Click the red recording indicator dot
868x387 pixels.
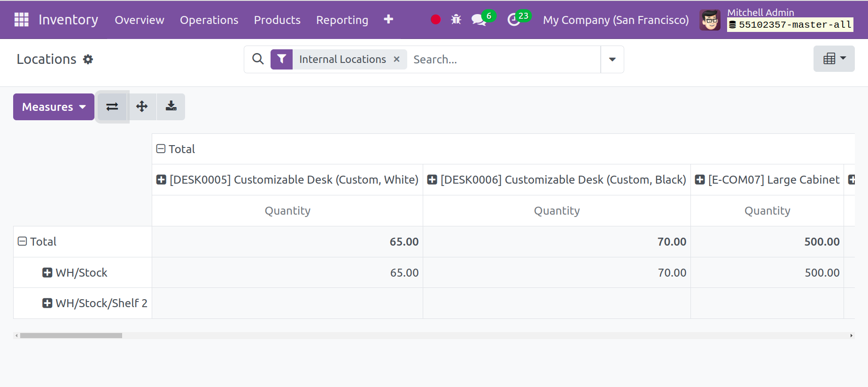click(435, 20)
